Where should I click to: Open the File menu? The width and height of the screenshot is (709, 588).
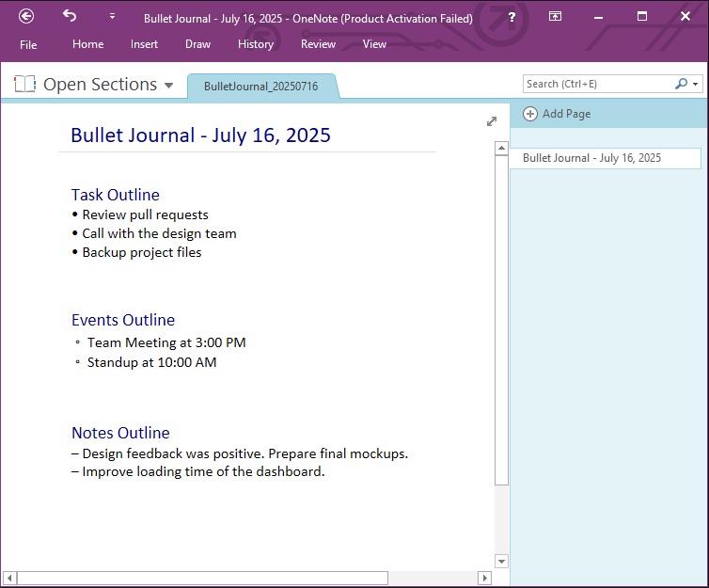pyautogui.click(x=28, y=44)
